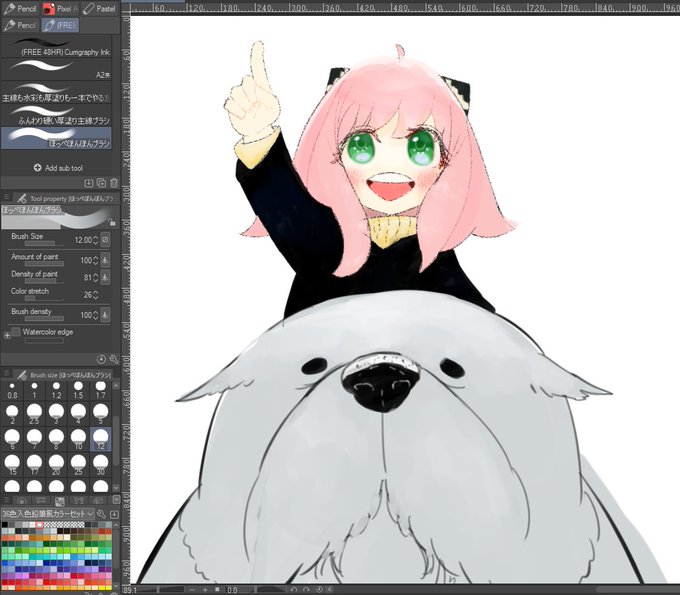Open the second-row Pencil group tab

(20, 25)
